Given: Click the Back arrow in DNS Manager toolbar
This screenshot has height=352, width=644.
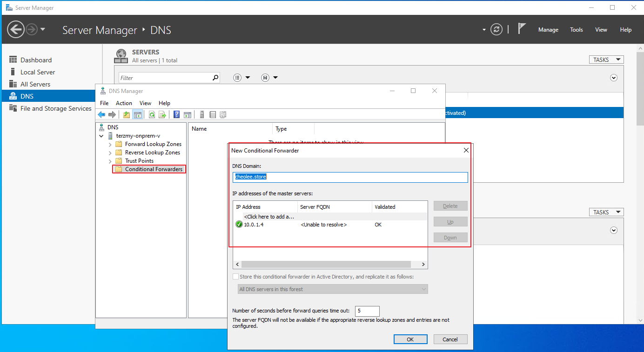Looking at the screenshot, I should click(x=101, y=114).
